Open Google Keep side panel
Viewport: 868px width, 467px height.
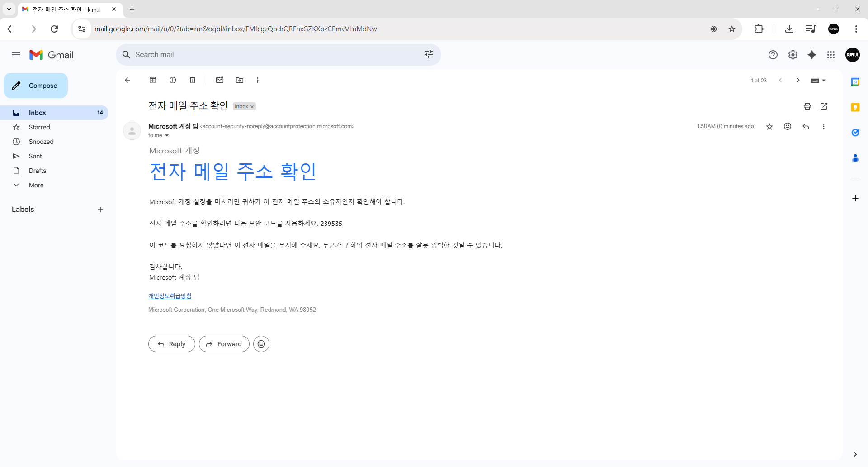855,107
